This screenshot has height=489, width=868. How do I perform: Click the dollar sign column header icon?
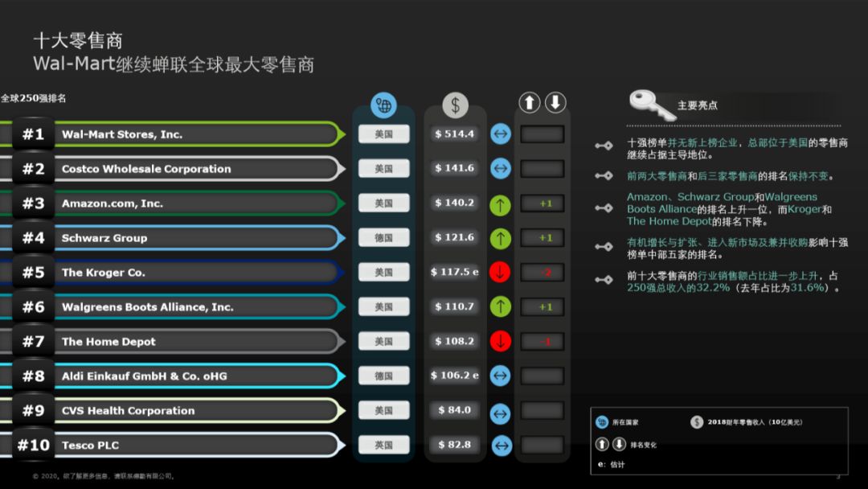click(x=455, y=103)
